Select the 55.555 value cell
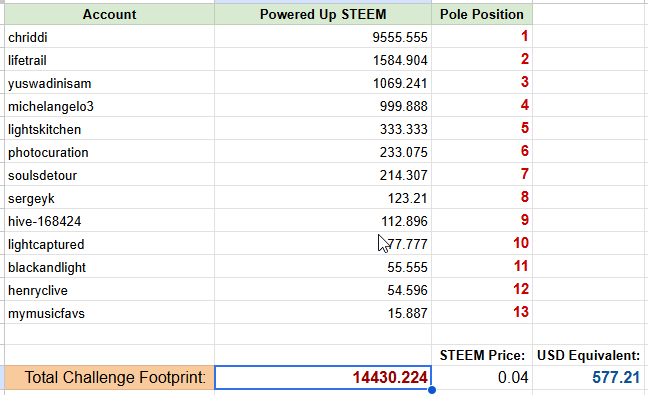 point(323,267)
